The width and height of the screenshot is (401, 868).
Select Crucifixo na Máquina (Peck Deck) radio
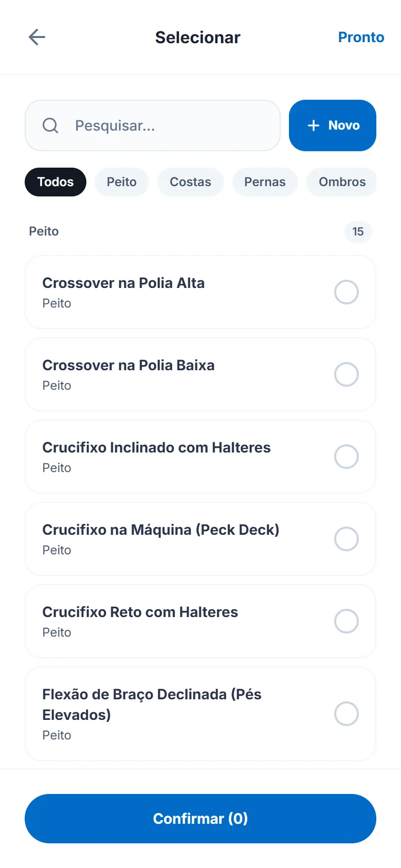point(347,539)
